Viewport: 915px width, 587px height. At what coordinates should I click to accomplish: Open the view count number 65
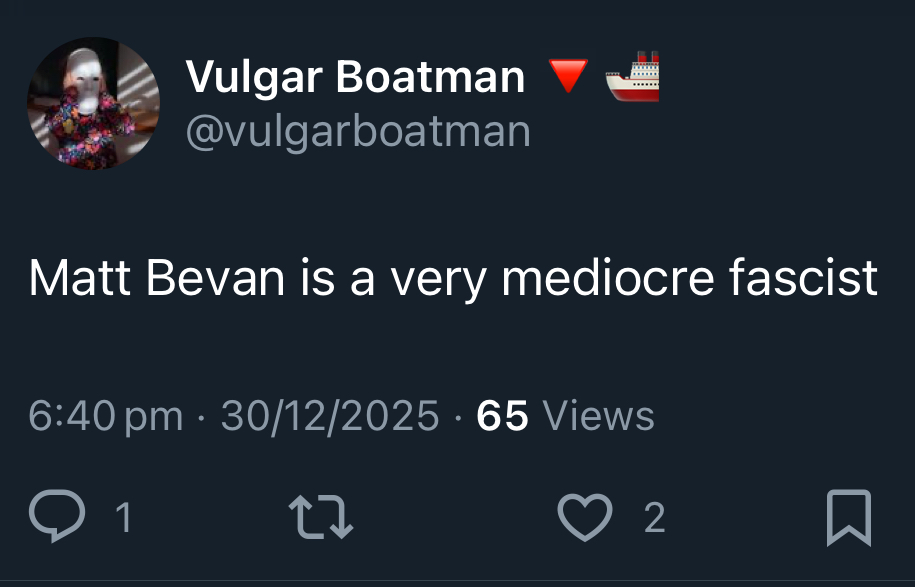502,415
